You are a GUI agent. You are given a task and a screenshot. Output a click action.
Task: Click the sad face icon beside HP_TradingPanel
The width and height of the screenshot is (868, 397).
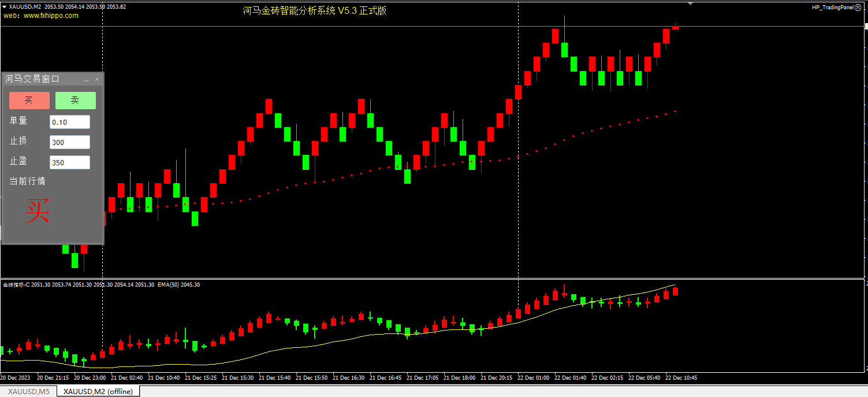pos(859,8)
